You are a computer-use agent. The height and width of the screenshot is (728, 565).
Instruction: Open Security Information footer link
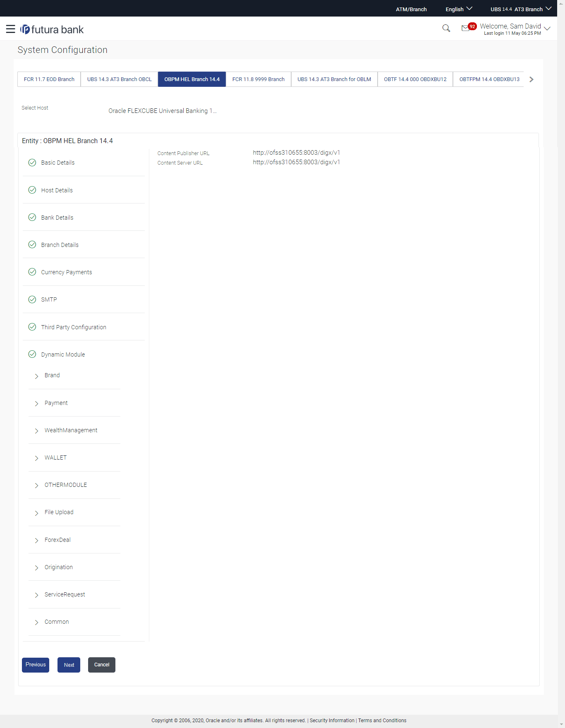click(332, 720)
